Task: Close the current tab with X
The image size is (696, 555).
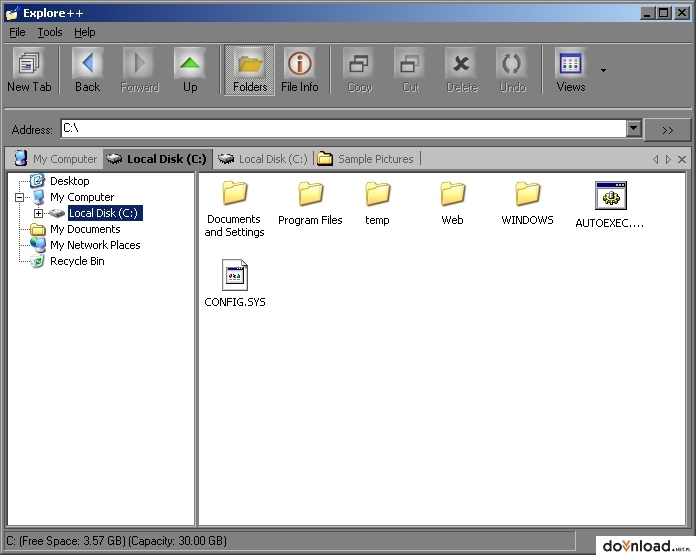Action: (682, 159)
